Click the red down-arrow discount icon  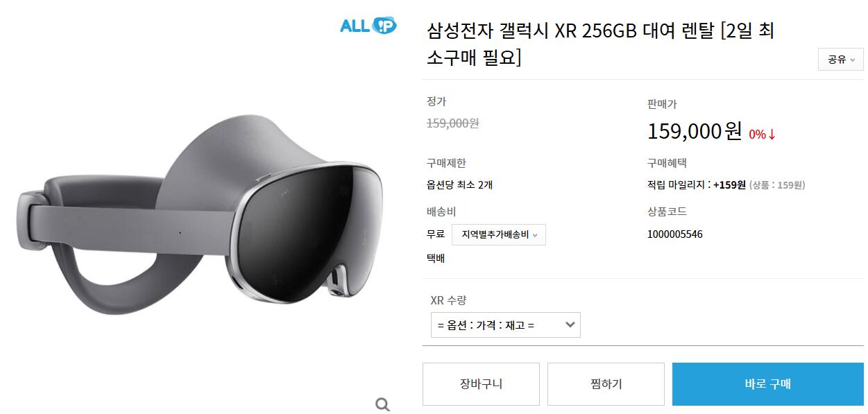[x=772, y=135]
